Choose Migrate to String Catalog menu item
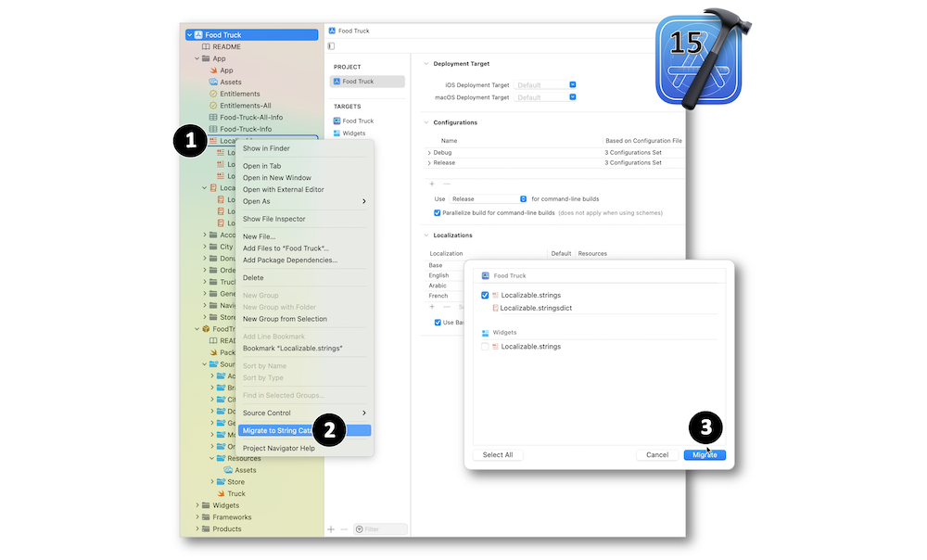 [x=278, y=430]
